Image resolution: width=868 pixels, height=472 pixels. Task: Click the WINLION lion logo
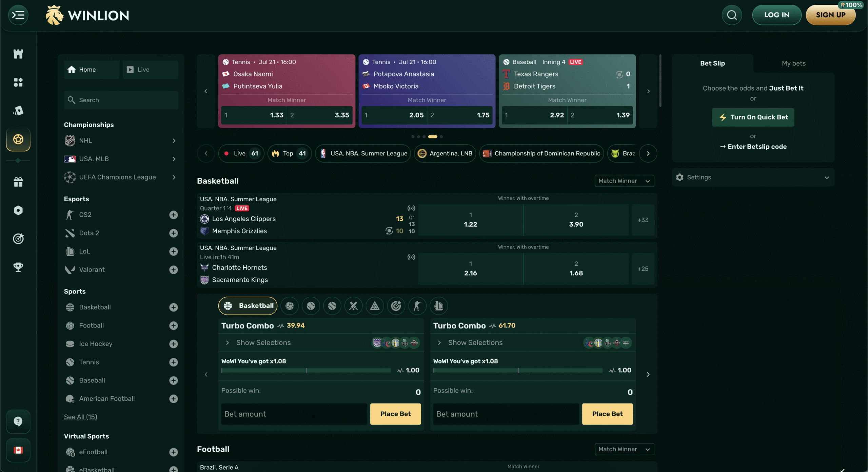pos(87,15)
